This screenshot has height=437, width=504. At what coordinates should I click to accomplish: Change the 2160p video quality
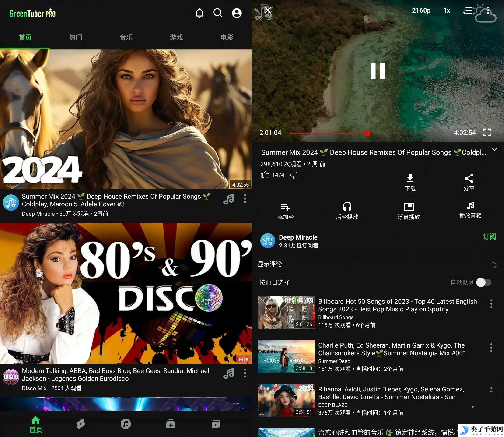421,11
